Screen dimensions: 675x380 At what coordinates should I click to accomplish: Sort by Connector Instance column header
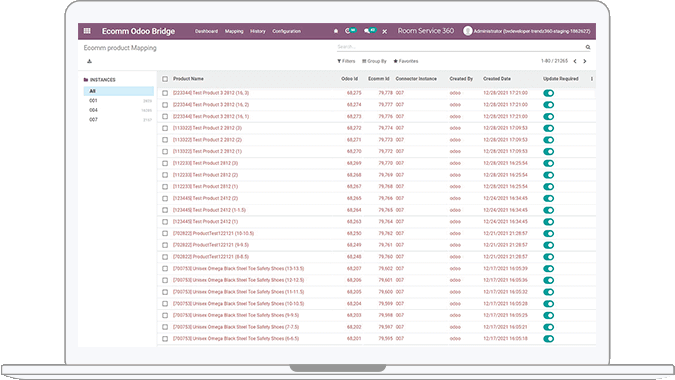(x=416, y=79)
